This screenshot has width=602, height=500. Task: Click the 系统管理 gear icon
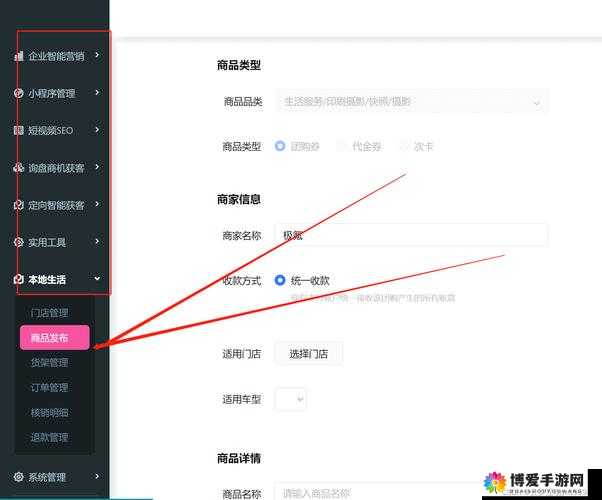point(18,477)
